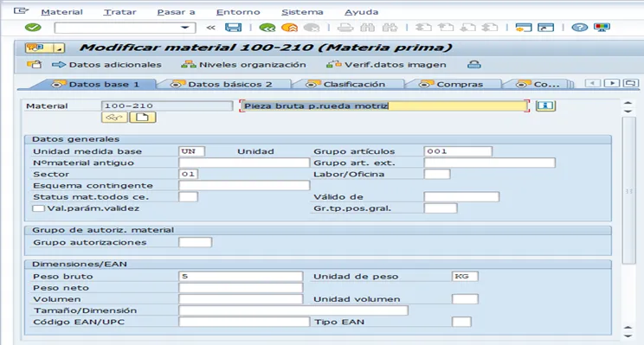Image resolution: width=644 pixels, height=345 pixels.
Task: Switch to the truncated Co... tab
Action: click(x=539, y=84)
